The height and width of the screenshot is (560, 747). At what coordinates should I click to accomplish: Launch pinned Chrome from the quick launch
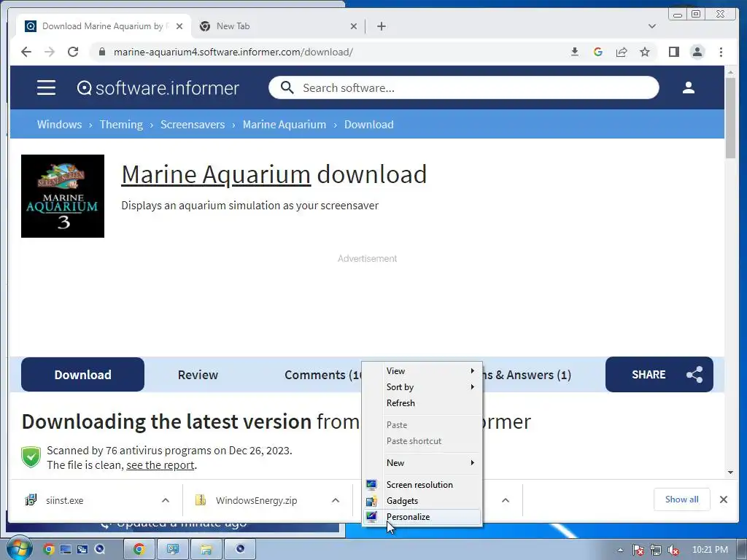[49, 549]
